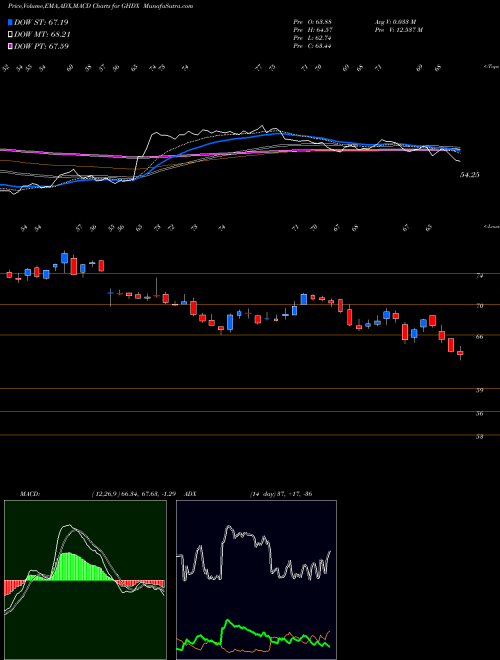500x660 pixels.
Task: Click the ADX '(14 day) 37, +17, -36' values
Action: 281,494
